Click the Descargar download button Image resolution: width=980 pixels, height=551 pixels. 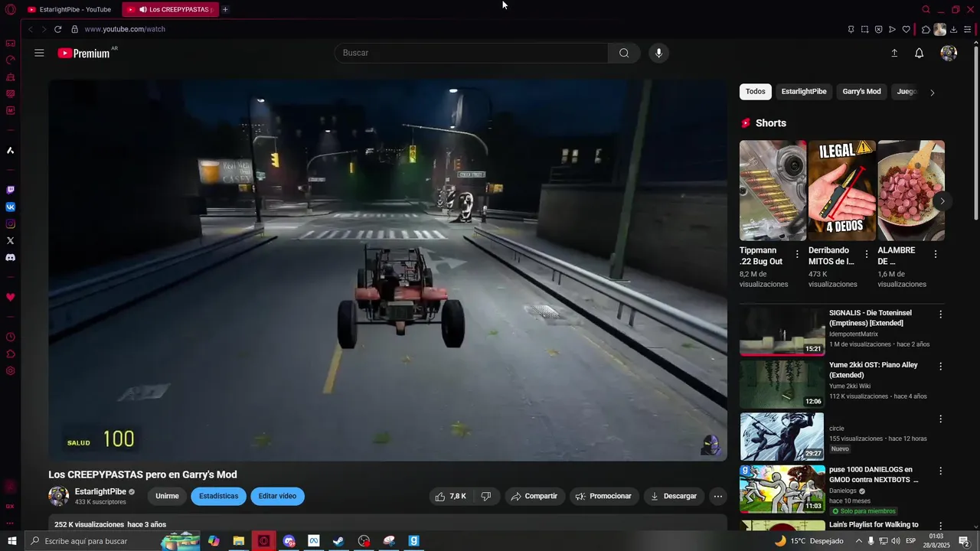coord(674,496)
